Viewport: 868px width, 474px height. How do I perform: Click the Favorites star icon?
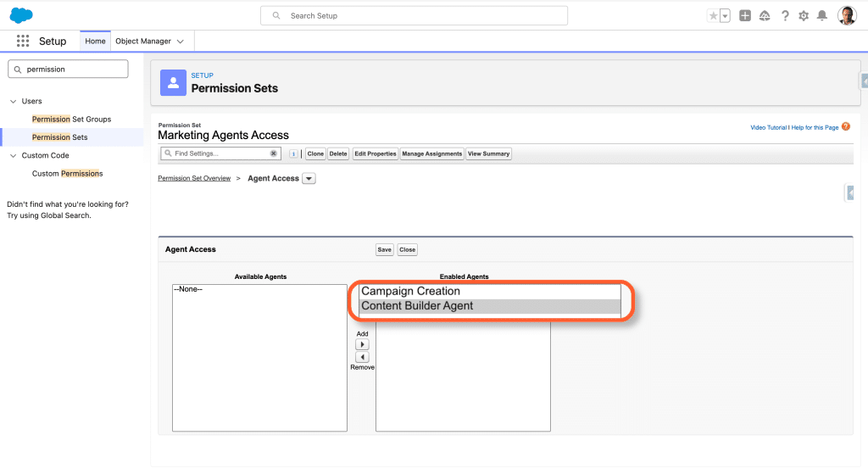[x=713, y=16]
